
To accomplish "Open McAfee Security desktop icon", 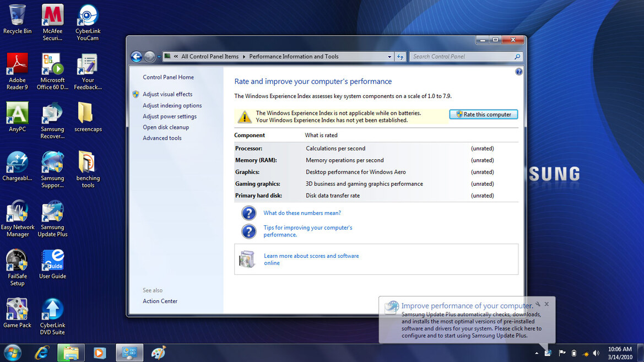I will pyautogui.click(x=52, y=22).
